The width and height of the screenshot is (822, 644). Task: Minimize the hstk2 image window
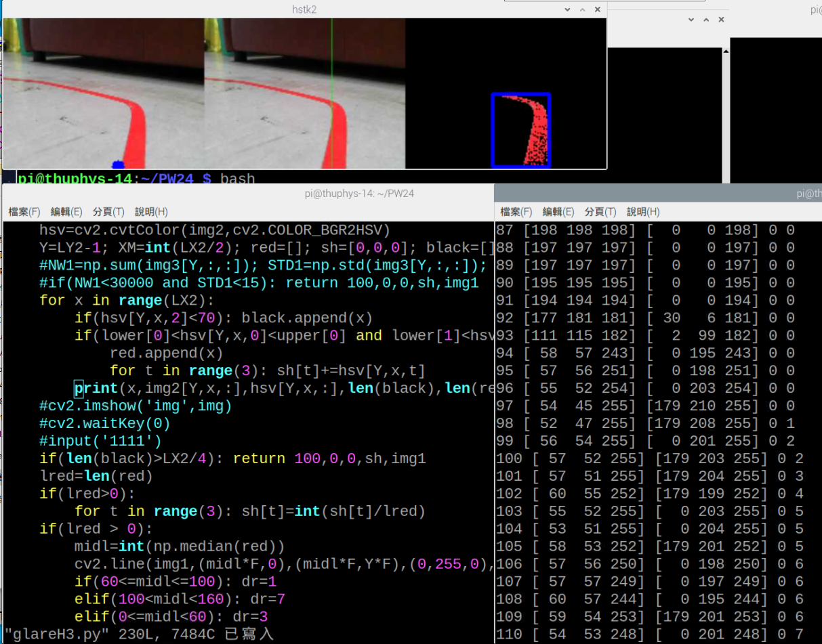pyautogui.click(x=567, y=9)
